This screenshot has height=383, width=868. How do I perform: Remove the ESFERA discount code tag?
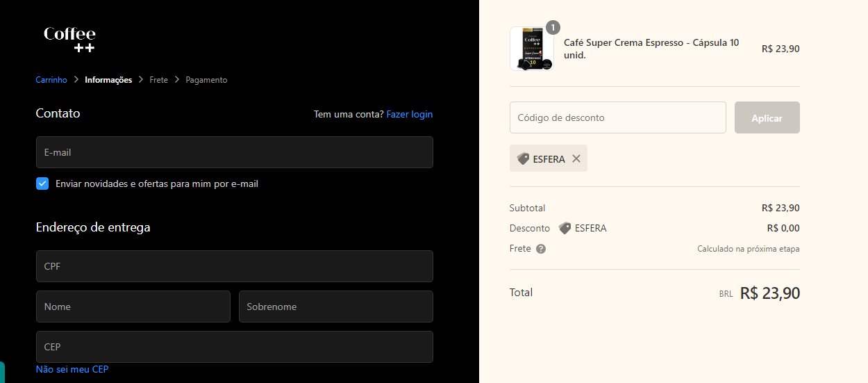(x=576, y=158)
